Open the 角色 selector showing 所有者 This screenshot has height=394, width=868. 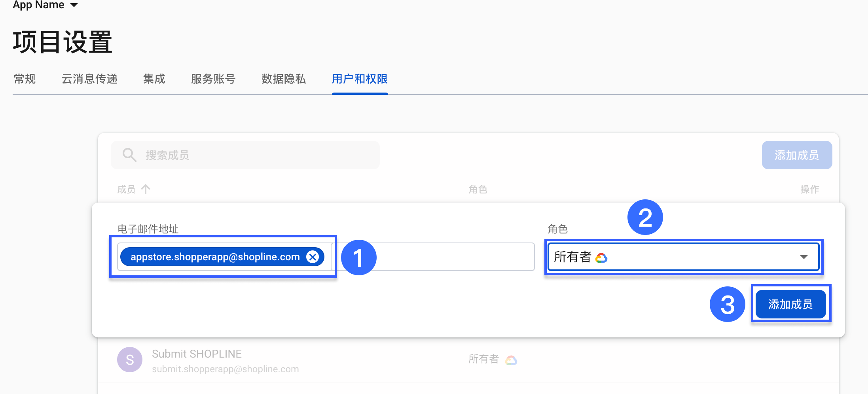click(684, 257)
